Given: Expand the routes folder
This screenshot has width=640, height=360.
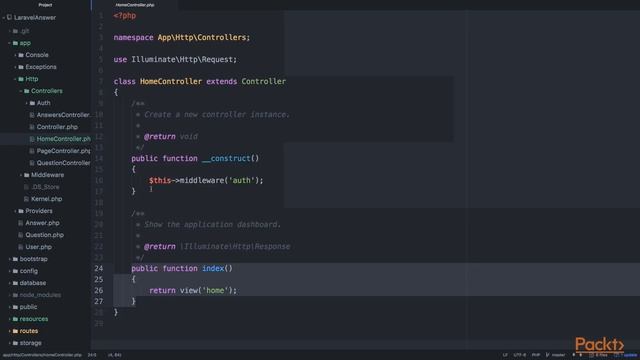Looking at the screenshot, I should click(9, 331).
